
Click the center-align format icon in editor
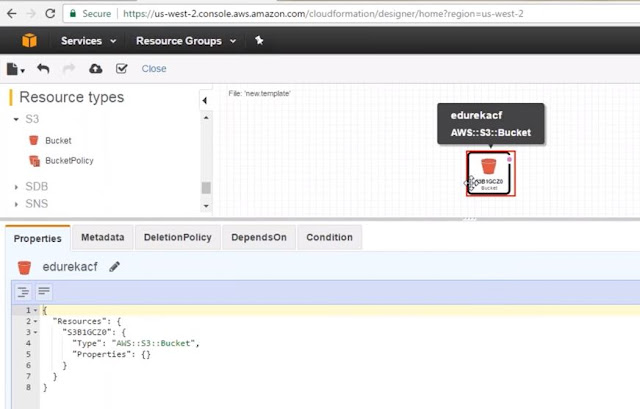[23, 292]
